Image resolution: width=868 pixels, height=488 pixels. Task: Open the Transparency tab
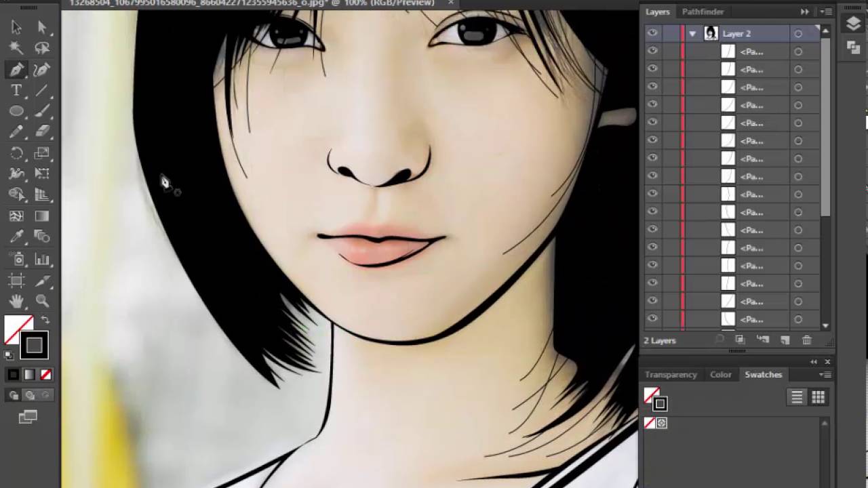coord(671,374)
